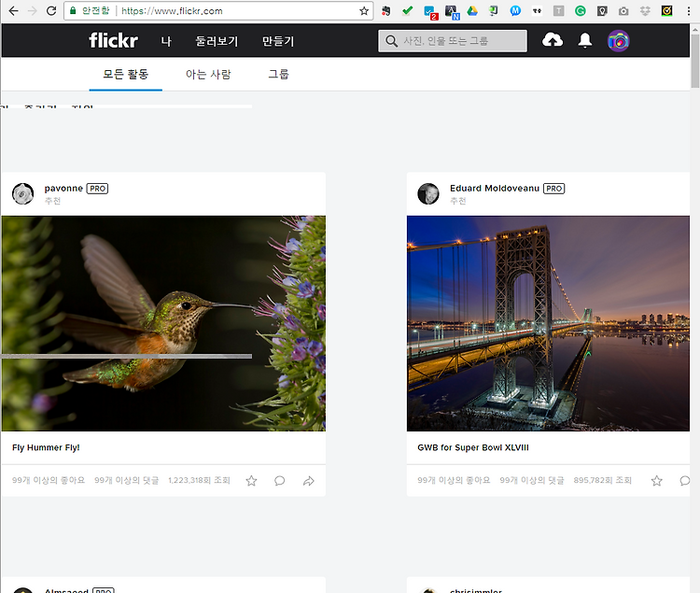Switch to the '아는 사람' tab
Viewport: 700px width, 593px height.
point(208,74)
